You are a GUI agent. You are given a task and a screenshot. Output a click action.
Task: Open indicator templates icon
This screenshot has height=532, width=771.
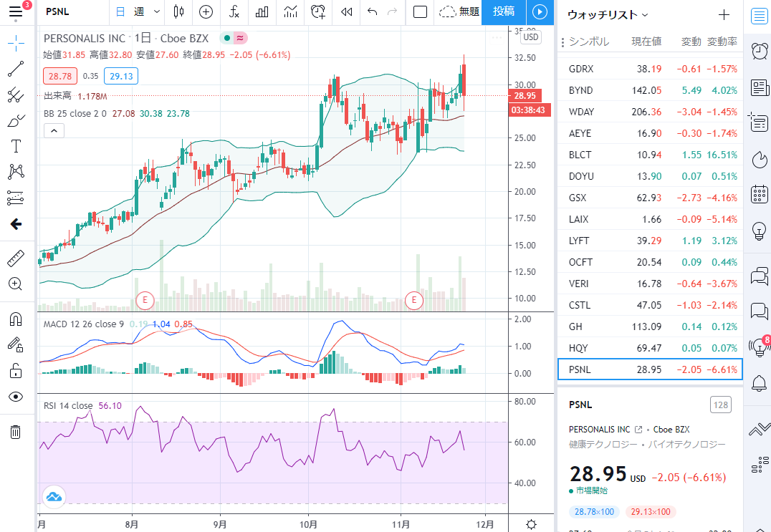point(291,11)
